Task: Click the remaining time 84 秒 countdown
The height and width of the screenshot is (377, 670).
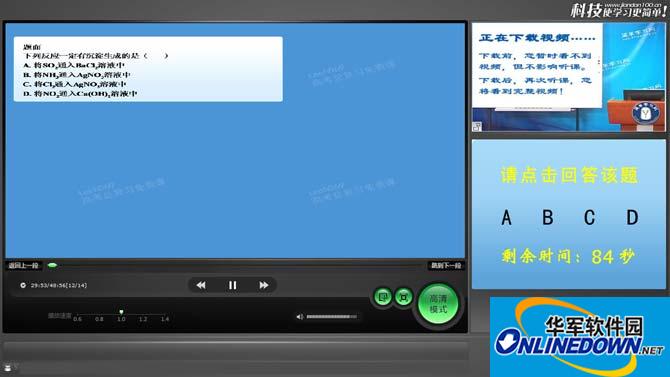Action: (x=568, y=256)
